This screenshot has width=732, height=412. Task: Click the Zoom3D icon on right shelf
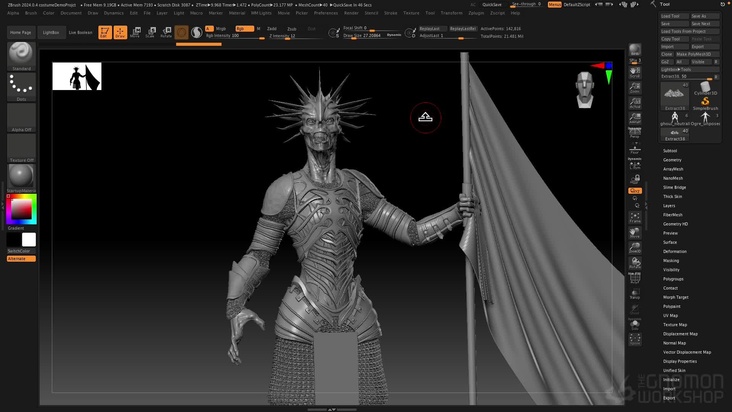click(x=635, y=248)
